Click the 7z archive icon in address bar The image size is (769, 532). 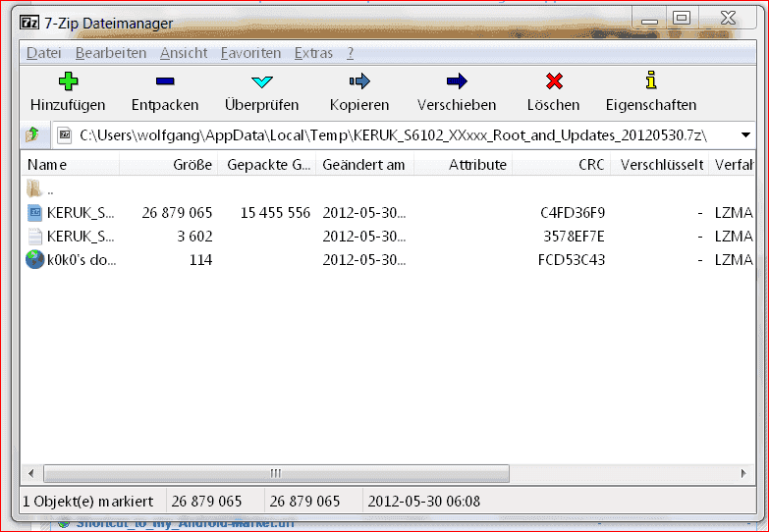(65, 134)
